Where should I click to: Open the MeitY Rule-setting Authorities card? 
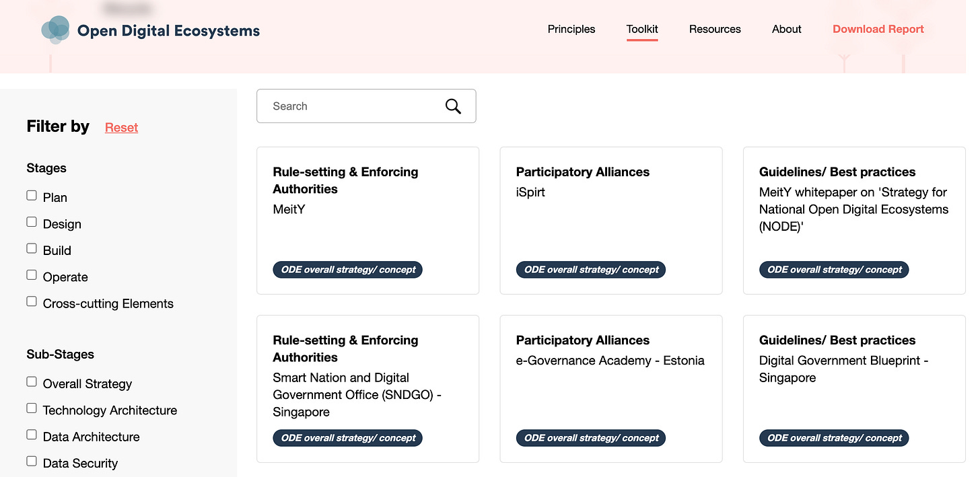pyautogui.click(x=368, y=221)
